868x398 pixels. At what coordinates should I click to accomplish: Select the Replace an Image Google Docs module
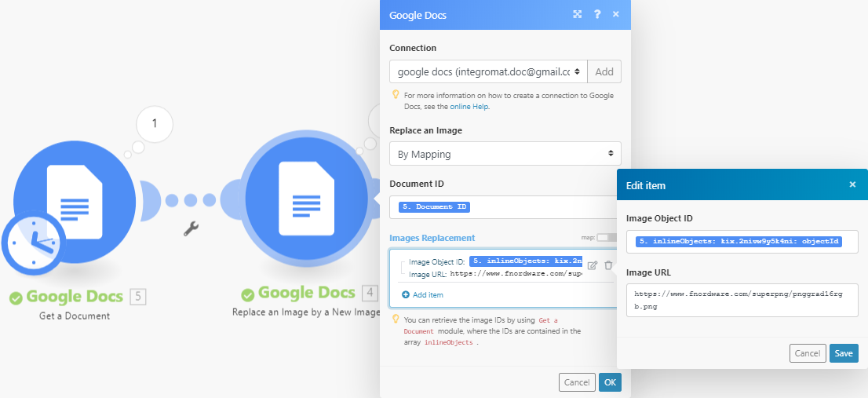point(307,198)
